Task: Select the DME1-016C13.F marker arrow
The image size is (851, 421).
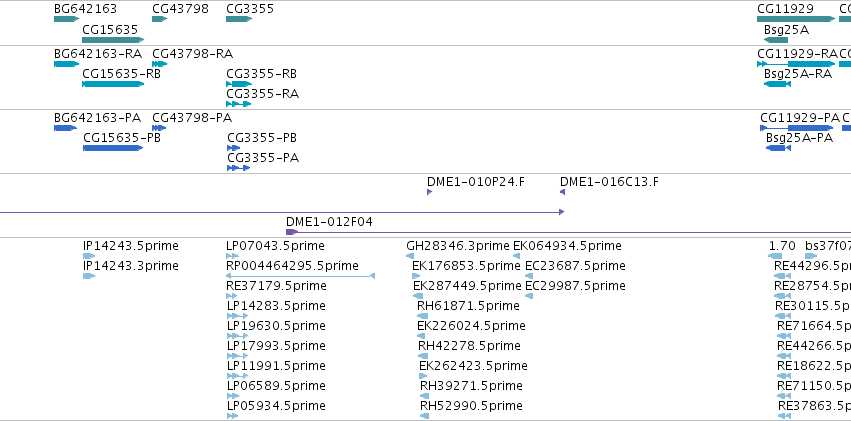Action: tap(563, 192)
